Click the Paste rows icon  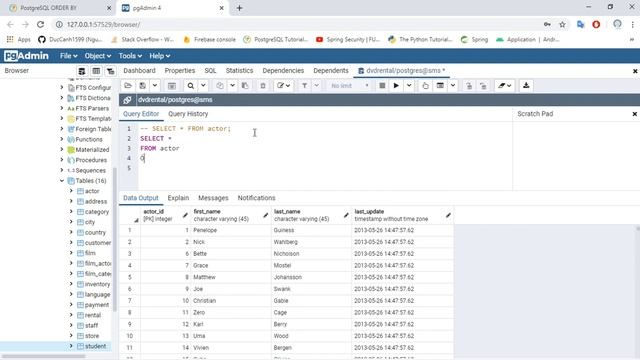coord(245,86)
